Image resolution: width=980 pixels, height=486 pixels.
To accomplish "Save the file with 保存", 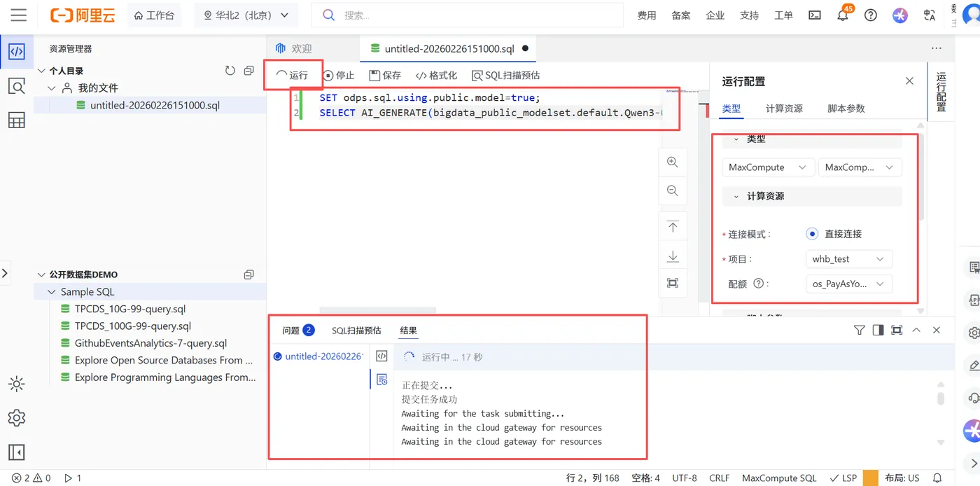I will [385, 75].
